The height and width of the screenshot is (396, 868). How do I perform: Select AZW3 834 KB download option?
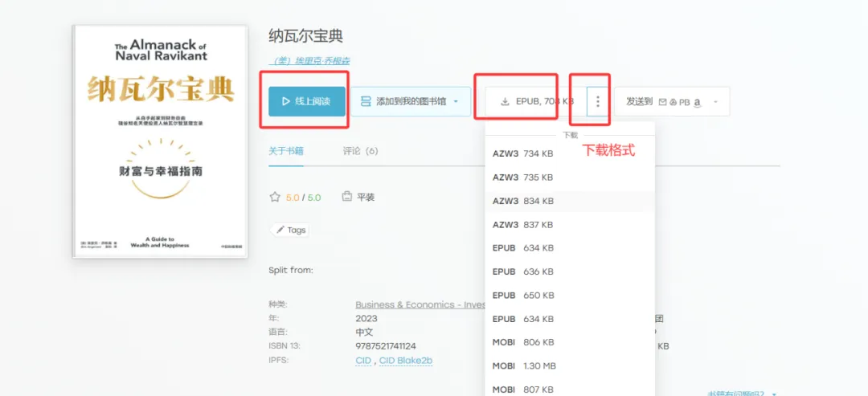pos(570,202)
